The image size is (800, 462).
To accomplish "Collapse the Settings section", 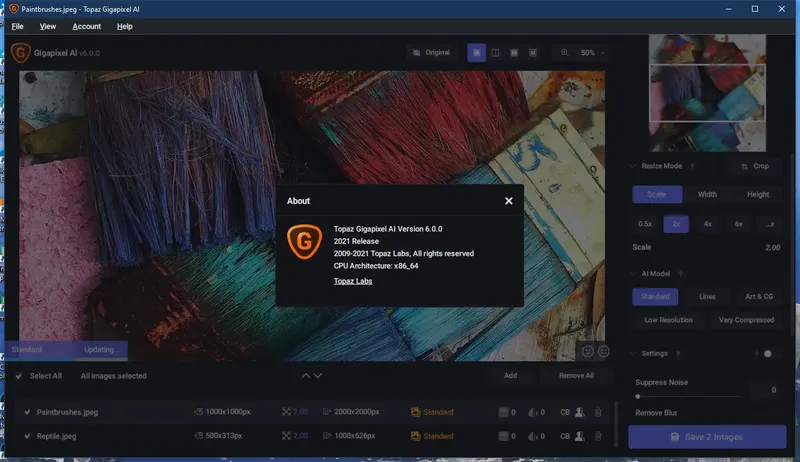I will (x=633, y=353).
